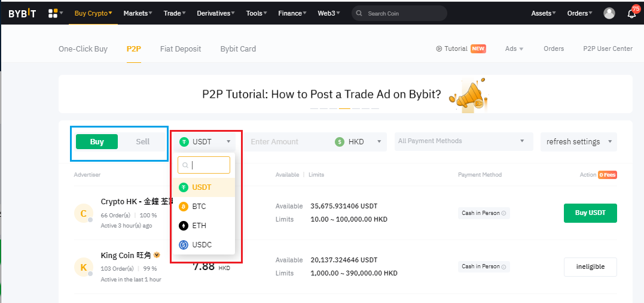The width and height of the screenshot is (644, 303).
Task: Select the P2P tab
Action: pyautogui.click(x=134, y=49)
